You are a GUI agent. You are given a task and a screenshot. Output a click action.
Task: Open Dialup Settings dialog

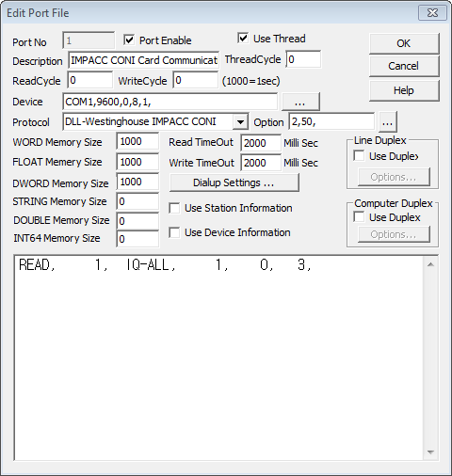click(x=234, y=182)
